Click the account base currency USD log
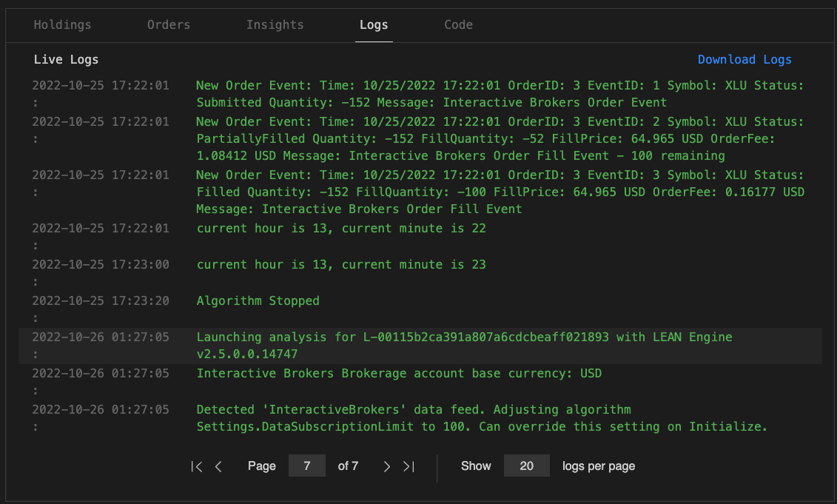837x504 pixels. click(x=399, y=373)
